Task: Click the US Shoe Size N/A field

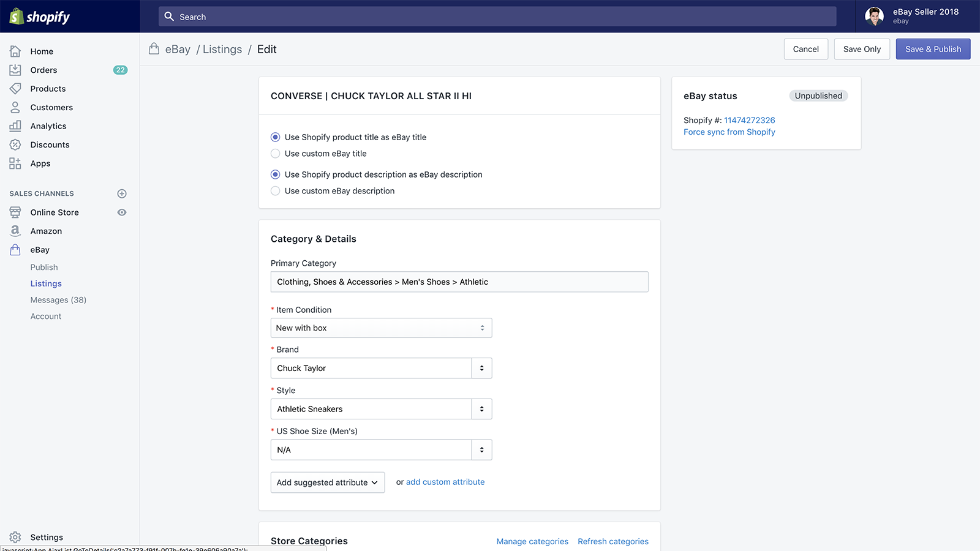Action: pos(371,450)
